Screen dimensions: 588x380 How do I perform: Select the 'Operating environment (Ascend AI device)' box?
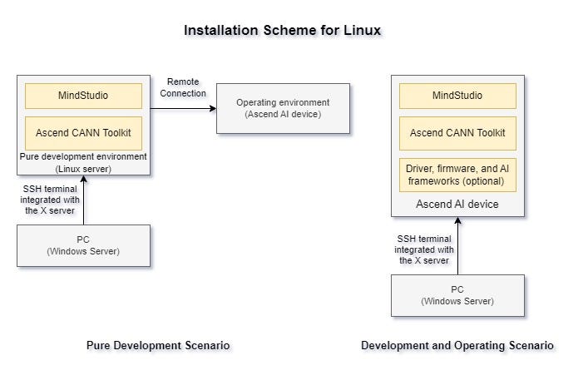(283, 108)
